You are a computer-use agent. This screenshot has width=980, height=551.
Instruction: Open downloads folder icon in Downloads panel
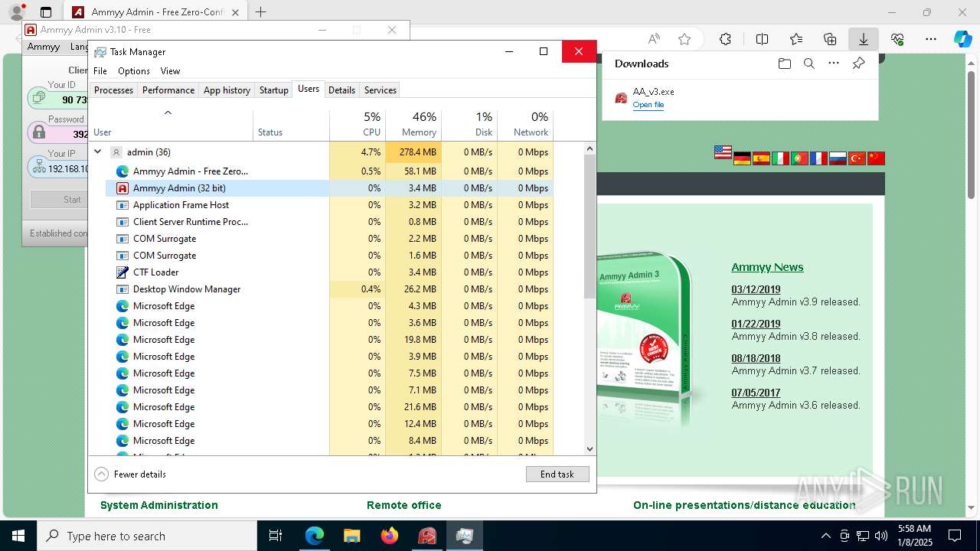point(784,64)
